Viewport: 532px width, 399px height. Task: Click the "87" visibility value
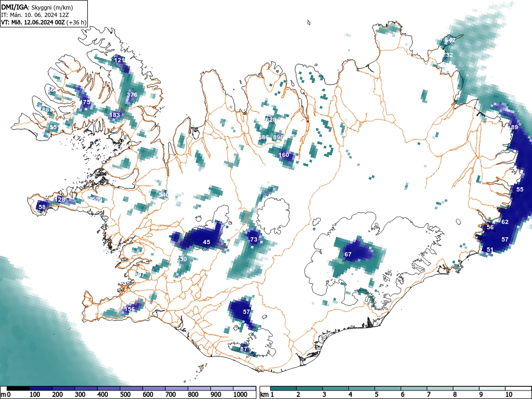point(243,349)
